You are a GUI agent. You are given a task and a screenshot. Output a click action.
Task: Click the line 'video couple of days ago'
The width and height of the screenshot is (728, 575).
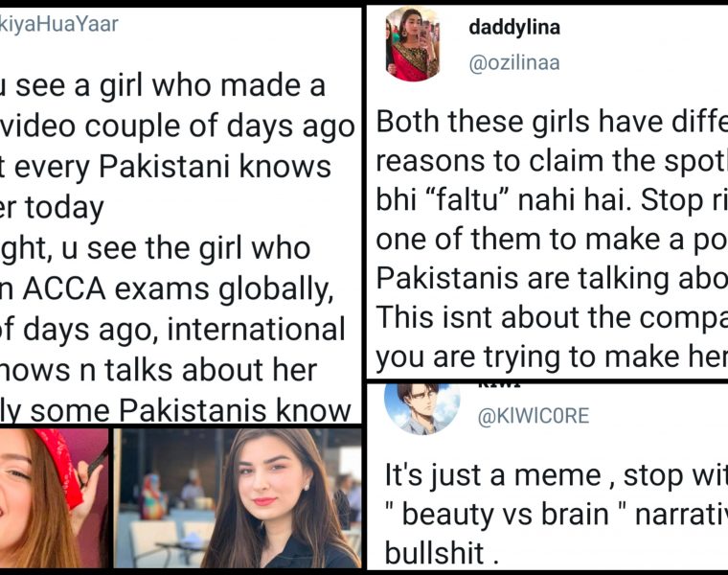click(177, 126)
